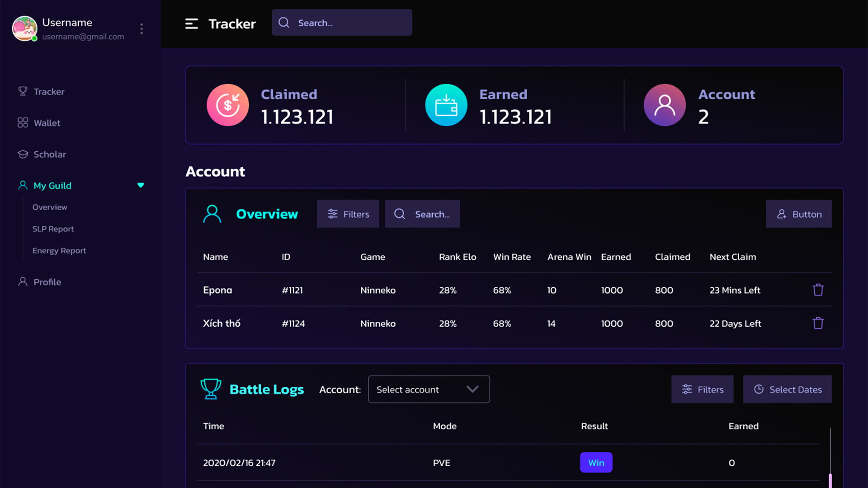Open Energy Report under My Guild
Image resolution: width=868 pixels, height=488 pixels.
click(x=59, y=251)
